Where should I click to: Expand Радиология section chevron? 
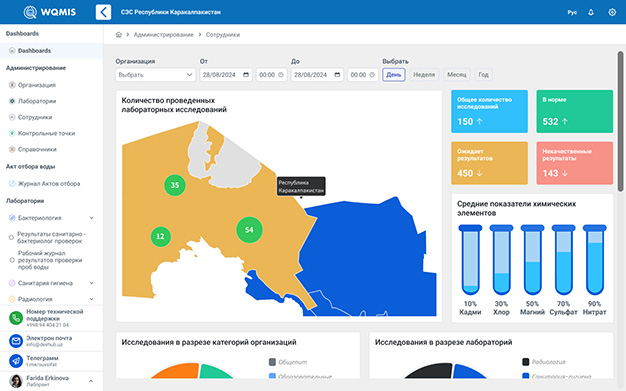[91, 299]
